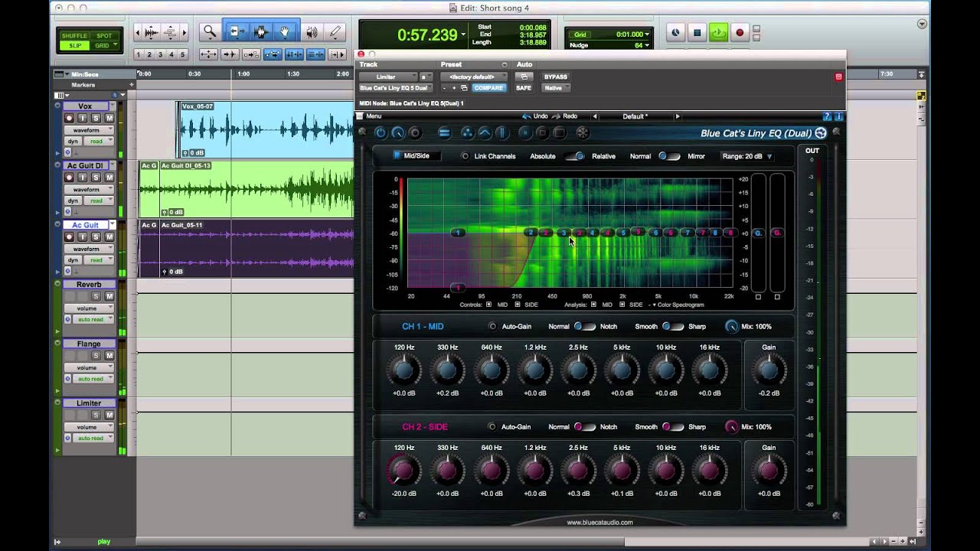
Task: Adjust the CH 2 SIDE 120 Hz knob
Action: point(404,471)
